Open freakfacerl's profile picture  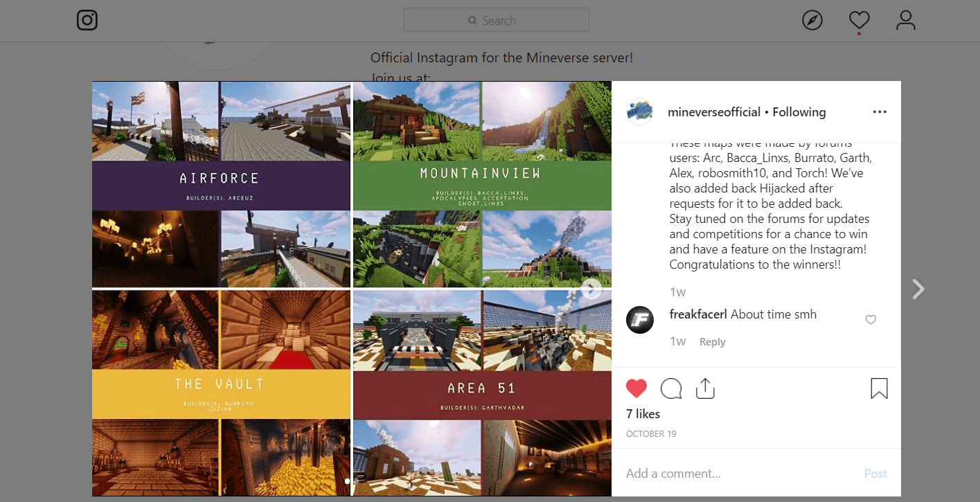pyautogui.click(x=639, y=320)
